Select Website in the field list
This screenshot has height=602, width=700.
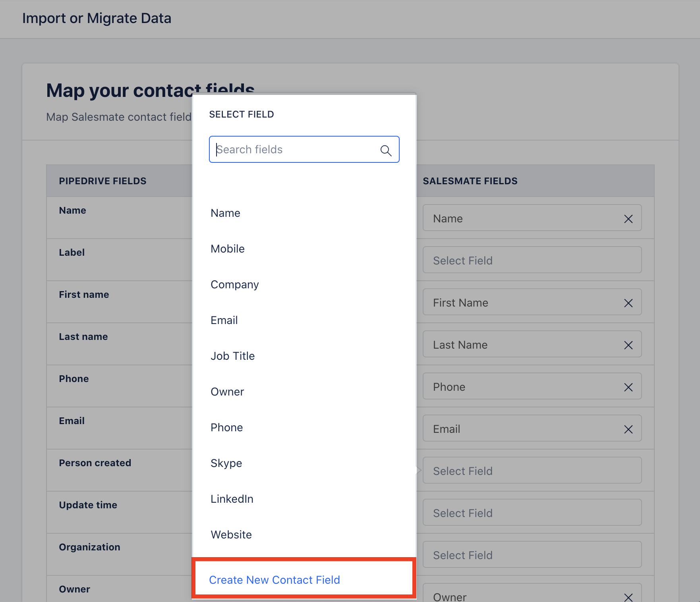[231, 535]
